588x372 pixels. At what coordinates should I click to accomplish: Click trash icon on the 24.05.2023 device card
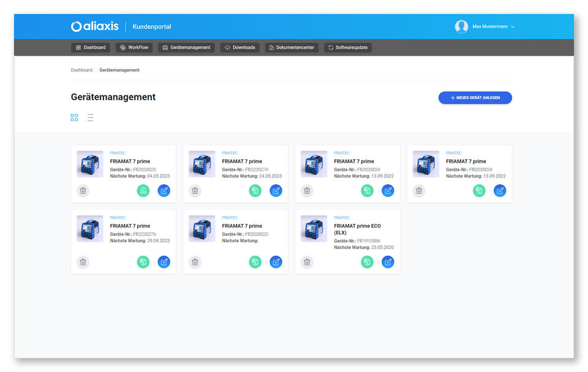click(x=195, y=191)
